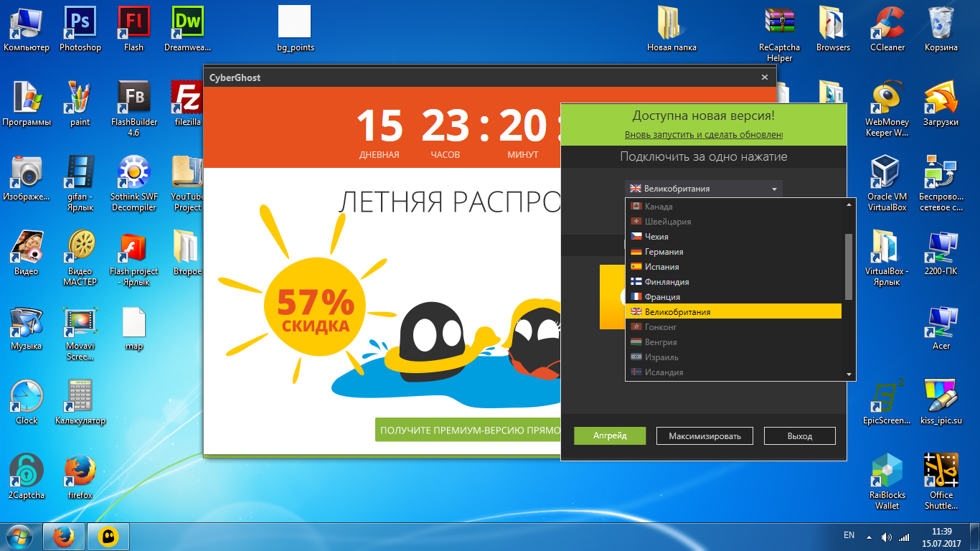Click the country list scroll-up arrow

point(849,204)
